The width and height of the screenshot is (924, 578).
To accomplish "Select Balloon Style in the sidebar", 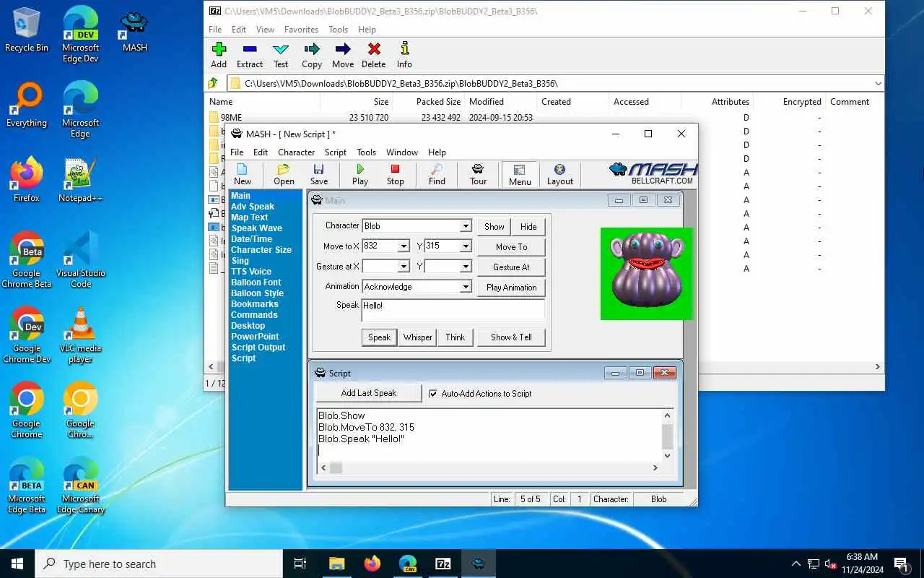I will pos(257,293).
